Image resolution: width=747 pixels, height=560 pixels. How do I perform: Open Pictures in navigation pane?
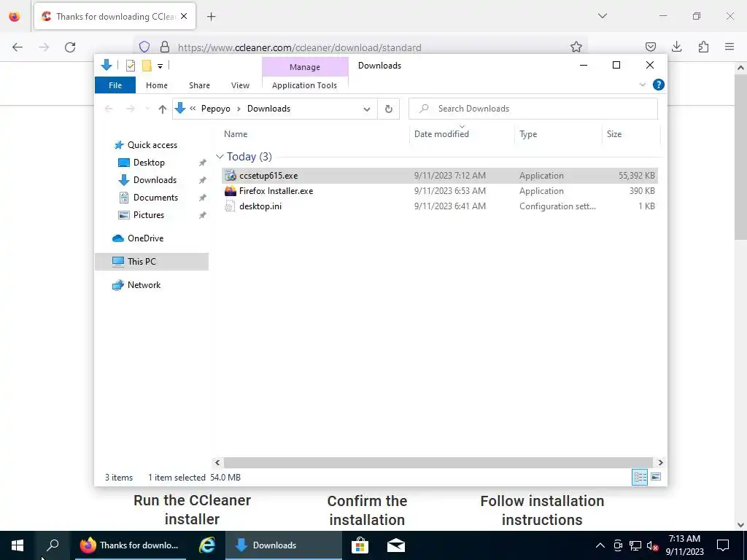148,215
